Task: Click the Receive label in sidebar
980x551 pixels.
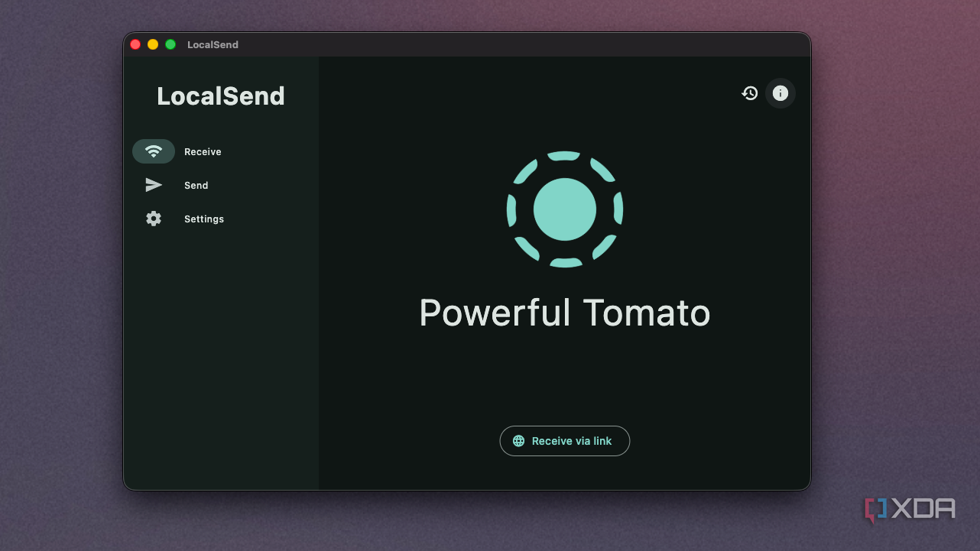Action: click(x=203, y=152)
